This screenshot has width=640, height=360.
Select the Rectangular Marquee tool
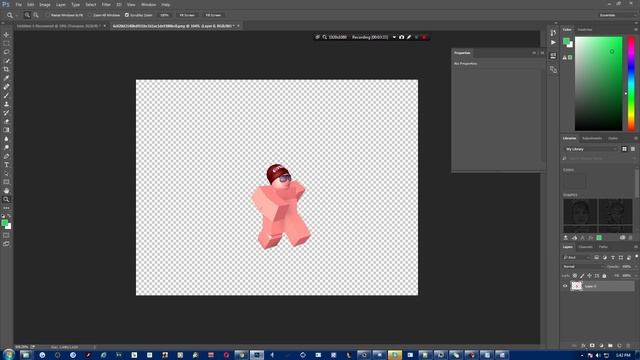[6, 43]
